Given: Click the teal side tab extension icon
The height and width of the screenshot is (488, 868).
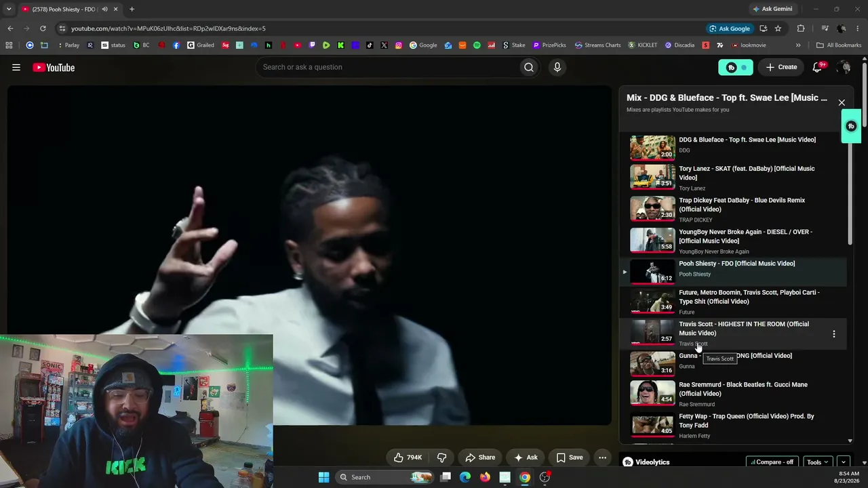Looking at the screenshot, I should click(x=851, y=126).
